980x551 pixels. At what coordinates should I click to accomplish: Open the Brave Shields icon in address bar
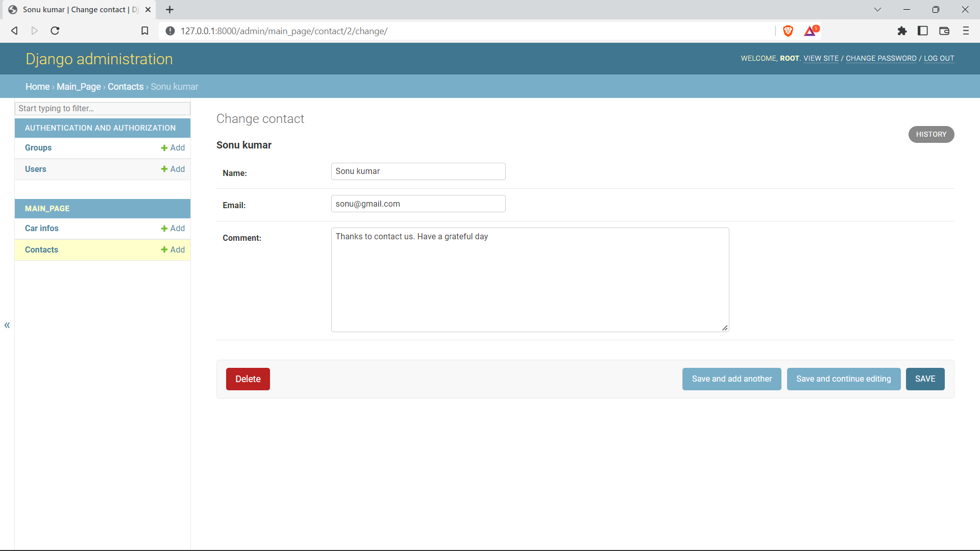point(788,31)
